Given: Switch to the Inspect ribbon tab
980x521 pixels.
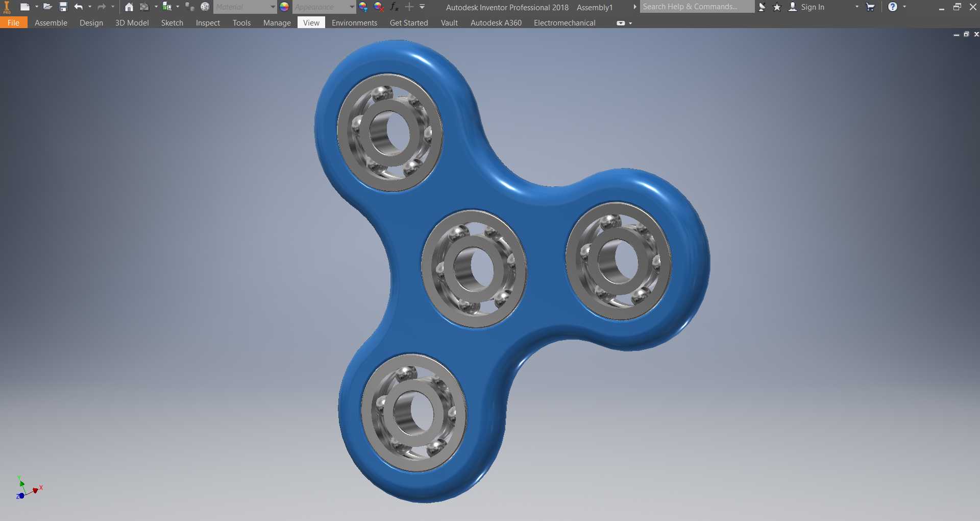Looking at the screenshot, I should (x=208, y=22).
